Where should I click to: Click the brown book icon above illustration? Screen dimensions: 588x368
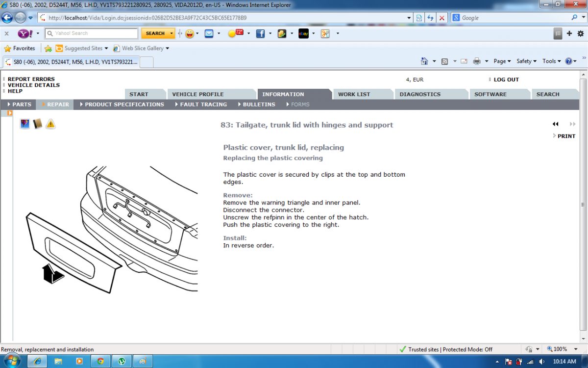(38, 124)
